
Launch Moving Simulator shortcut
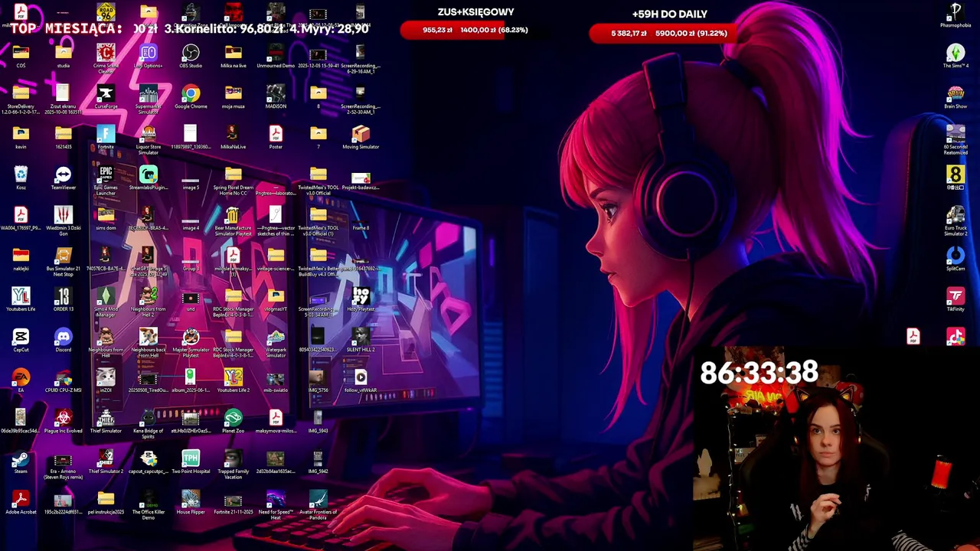pyautogui.click(x=361, y=136)
